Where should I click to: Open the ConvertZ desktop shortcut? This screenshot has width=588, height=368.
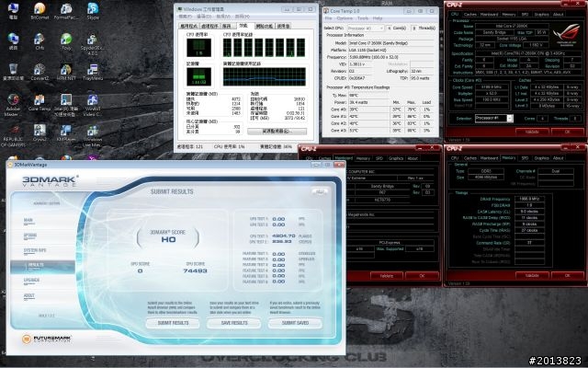40,72
